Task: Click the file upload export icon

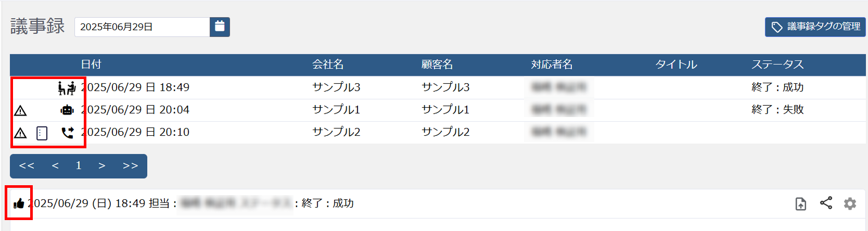Action: tap(801, 204)
